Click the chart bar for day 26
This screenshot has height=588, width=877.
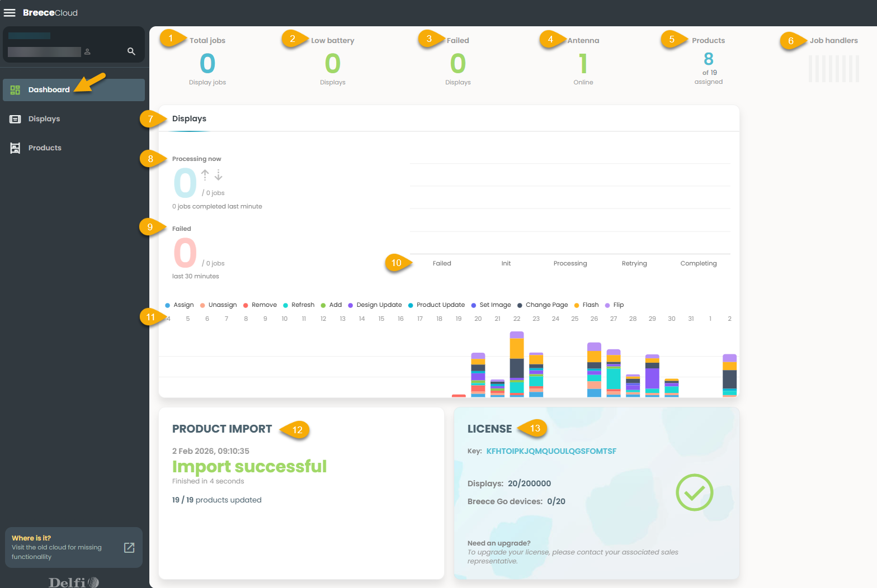click(x=594, y=370)
